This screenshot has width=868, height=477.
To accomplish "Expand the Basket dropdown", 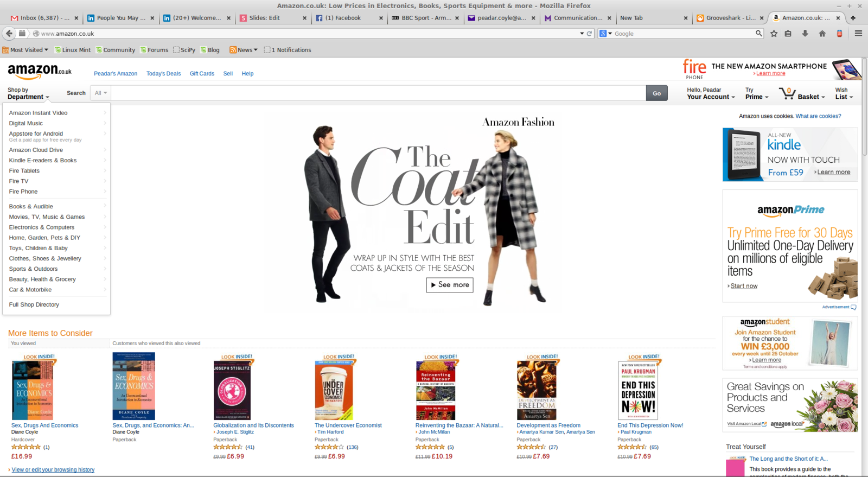I will (811, 97).
